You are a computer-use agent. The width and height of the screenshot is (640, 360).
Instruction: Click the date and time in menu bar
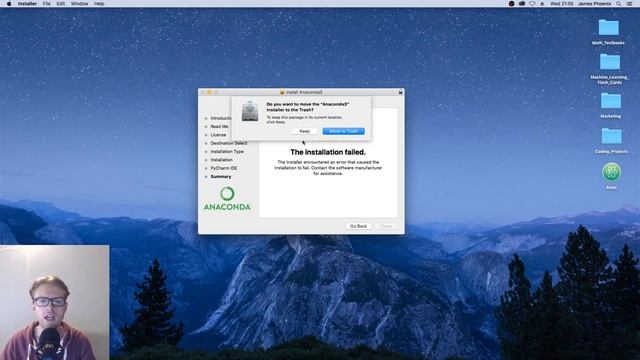[x=561, y=4]
